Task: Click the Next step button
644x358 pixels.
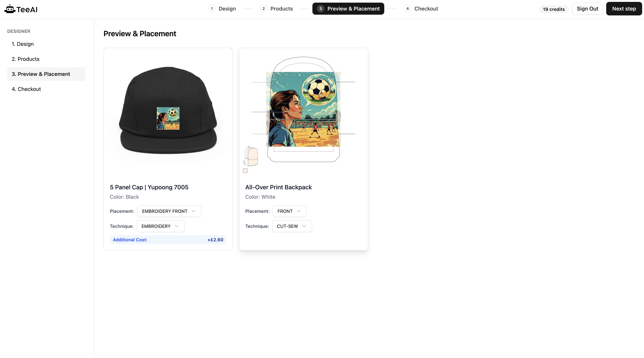Action: [624, 9]
